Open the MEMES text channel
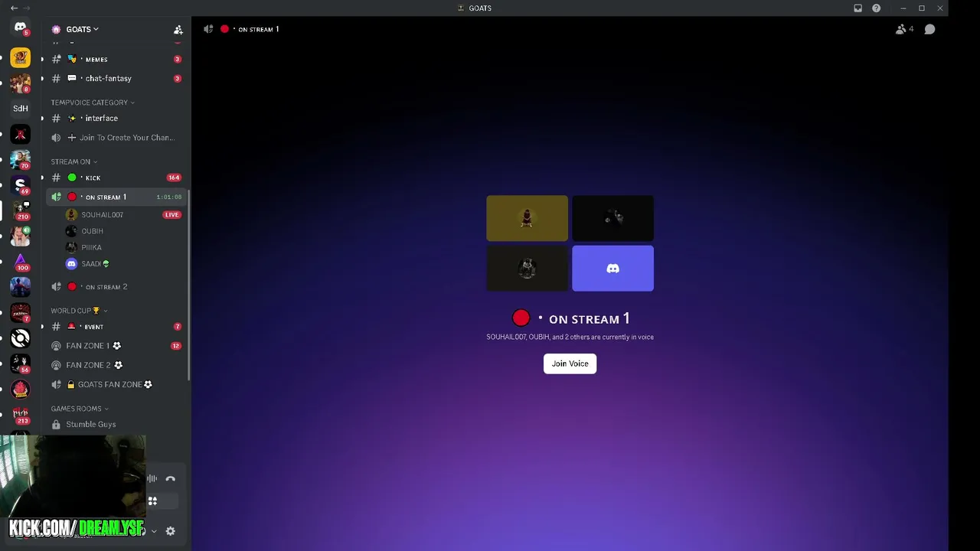The image size is (980, 551). pos(115,59)
